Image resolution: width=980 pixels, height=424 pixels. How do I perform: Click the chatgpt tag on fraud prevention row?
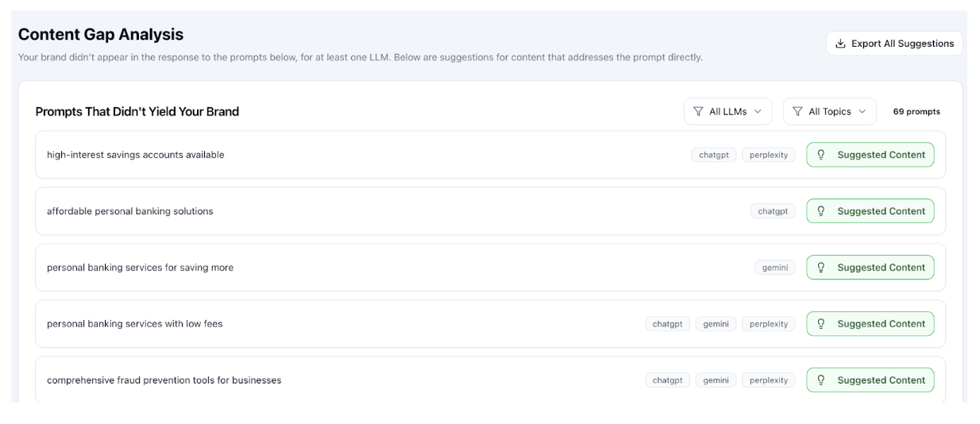[667, 380]
